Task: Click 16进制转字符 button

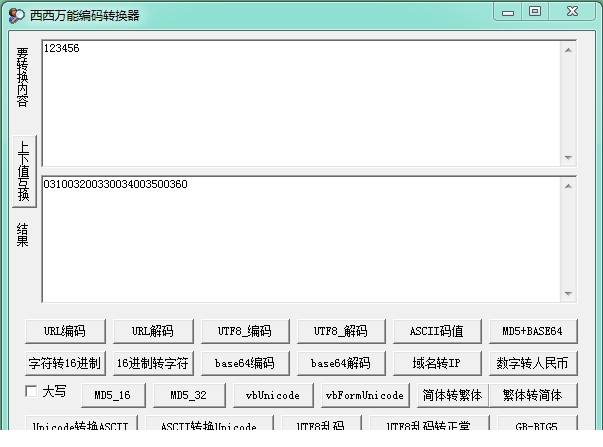Action: (153, 363)
